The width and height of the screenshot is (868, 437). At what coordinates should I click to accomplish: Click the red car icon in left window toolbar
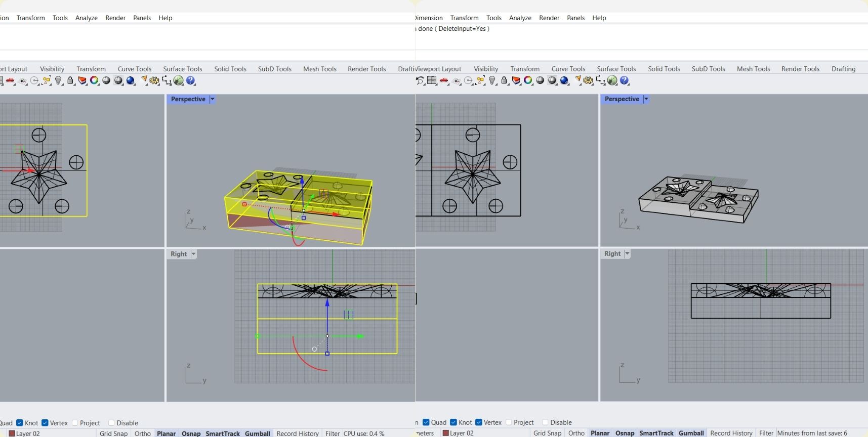point(10,80)
